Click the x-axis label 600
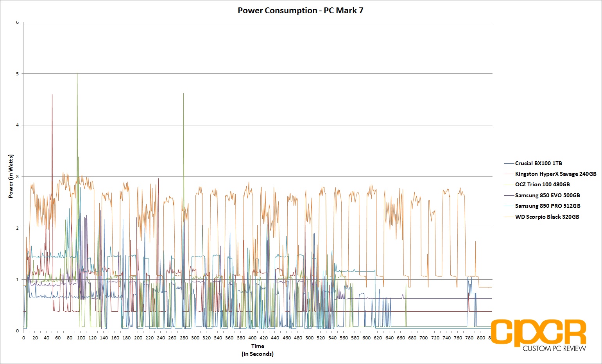The image size is (602, 364). click(x=367, y=338)
